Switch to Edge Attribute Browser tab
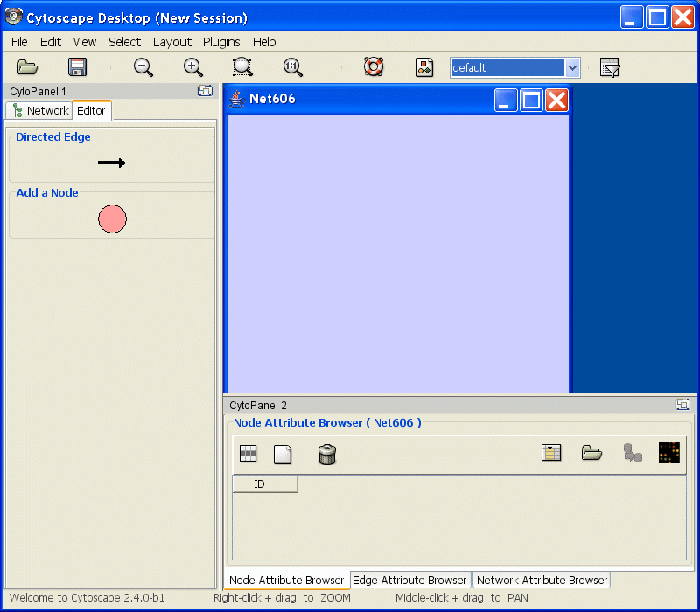The height and width of the screenshot is (612, 700). 409,580
